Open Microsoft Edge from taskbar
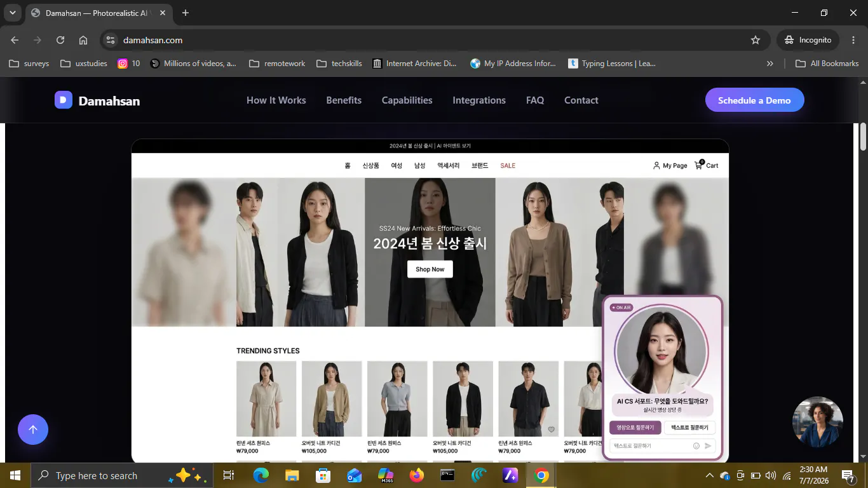The image size is (868, 488). 261,475
